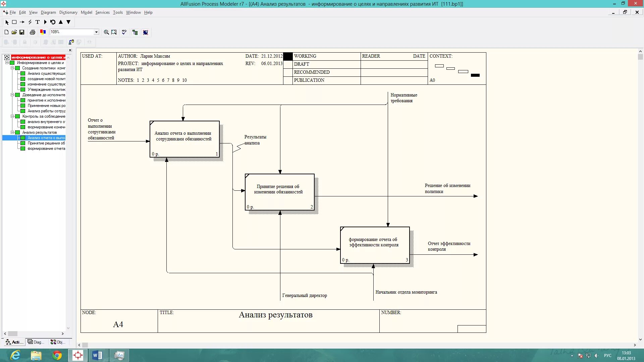Select the Text tool

[x=38, y=22]
